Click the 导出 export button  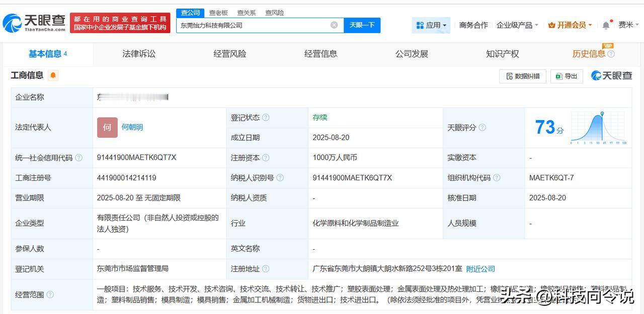(567, 76)
